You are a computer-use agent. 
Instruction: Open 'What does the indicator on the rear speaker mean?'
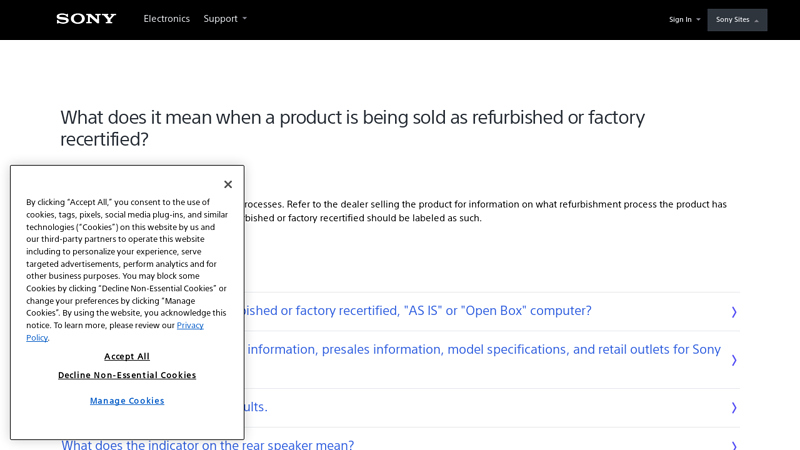click(208, 444)
